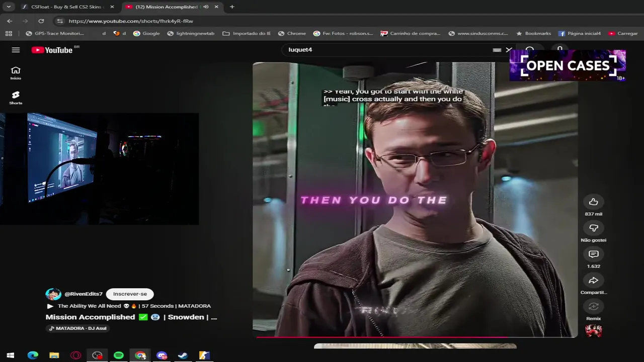Open the MATADORA - DJ Asul sound chip
The height and width of the screenshot is (362, 644).
click(77, 328)
